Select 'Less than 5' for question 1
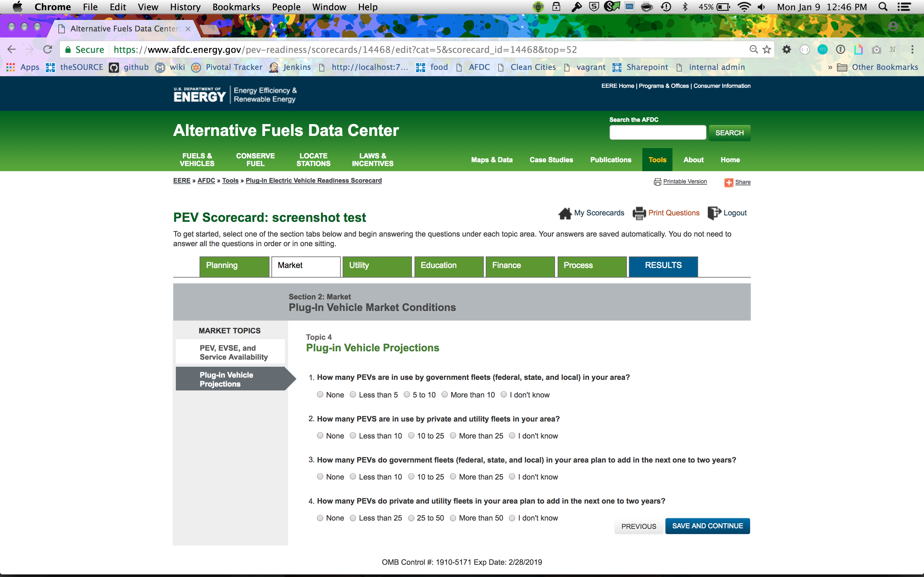This screenshot has width=924, height=577. pos(353,395)
